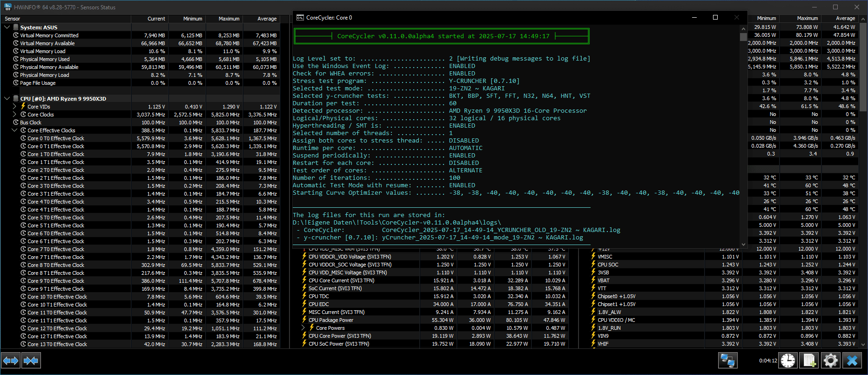
Task: Click the HWiNFO title bar app icon
Action: pos(7,7)
